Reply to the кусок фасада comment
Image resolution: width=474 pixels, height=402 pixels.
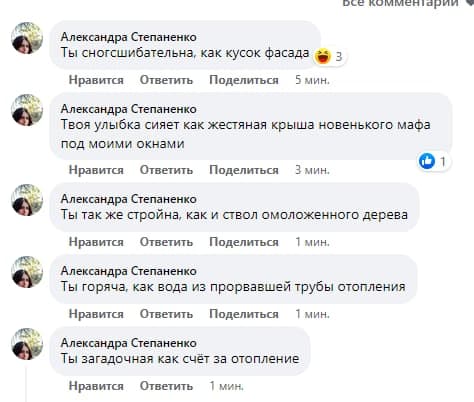point(166,80)
